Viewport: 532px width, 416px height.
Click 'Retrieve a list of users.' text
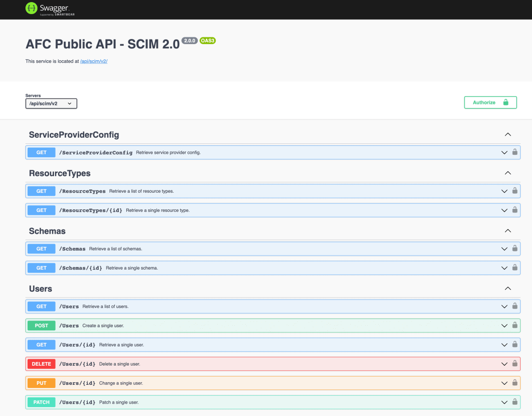point(105,306)
